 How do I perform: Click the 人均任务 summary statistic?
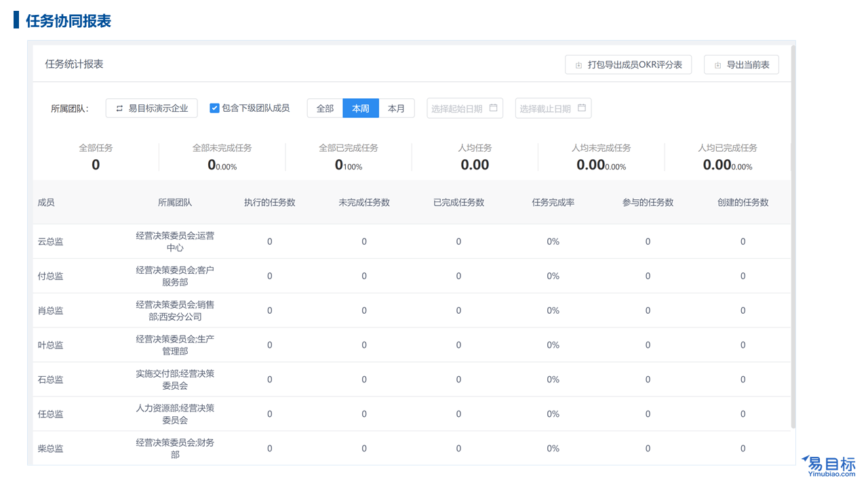(x=475, y=157)
